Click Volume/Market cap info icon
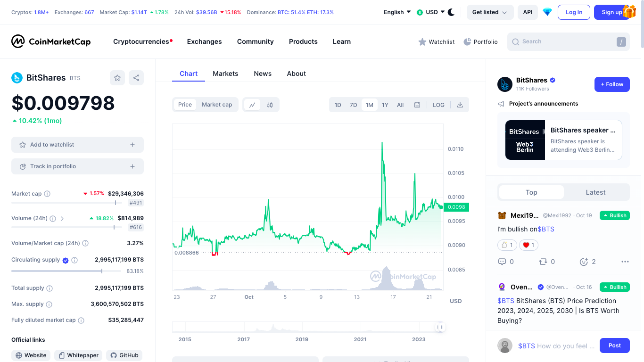644x362 pixels. (85, 243)
